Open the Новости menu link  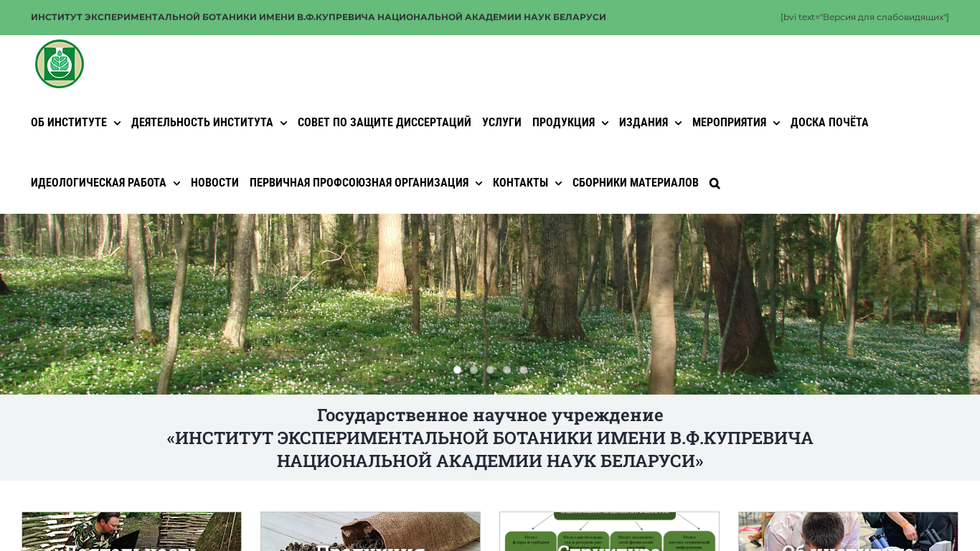(215, 183)
